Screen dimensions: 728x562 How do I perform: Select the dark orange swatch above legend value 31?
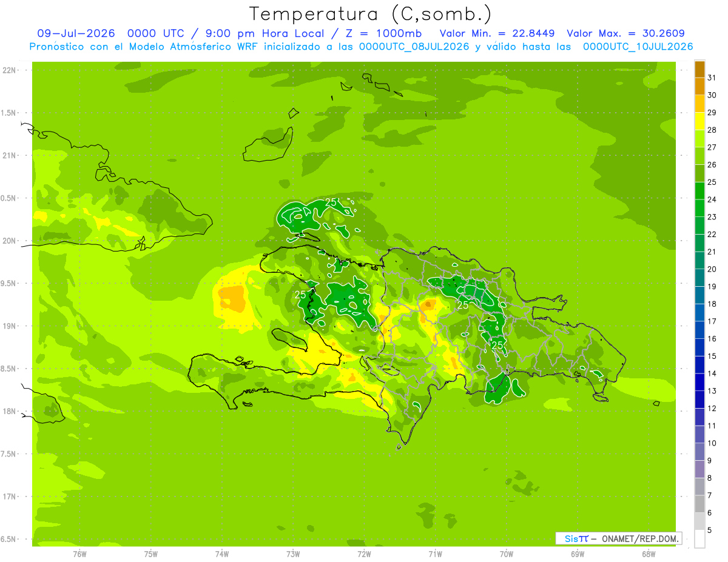pos(699,69)
